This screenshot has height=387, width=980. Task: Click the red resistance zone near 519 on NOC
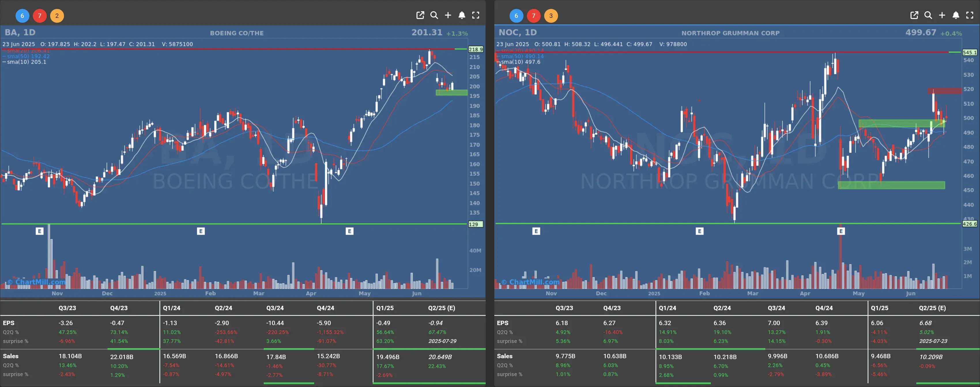944,91
